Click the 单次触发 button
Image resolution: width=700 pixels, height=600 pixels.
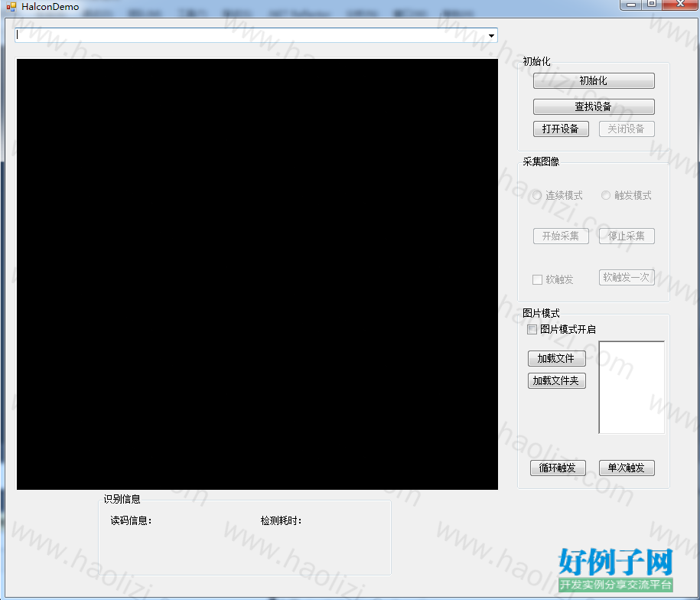pos(627,468)
